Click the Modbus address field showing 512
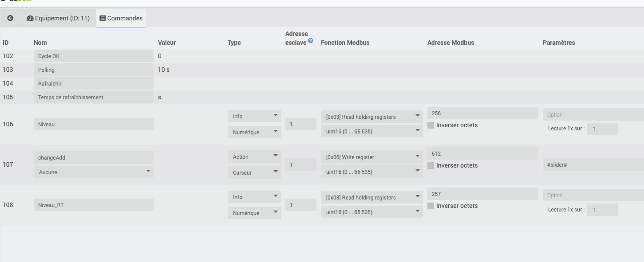 pos(482,153)
